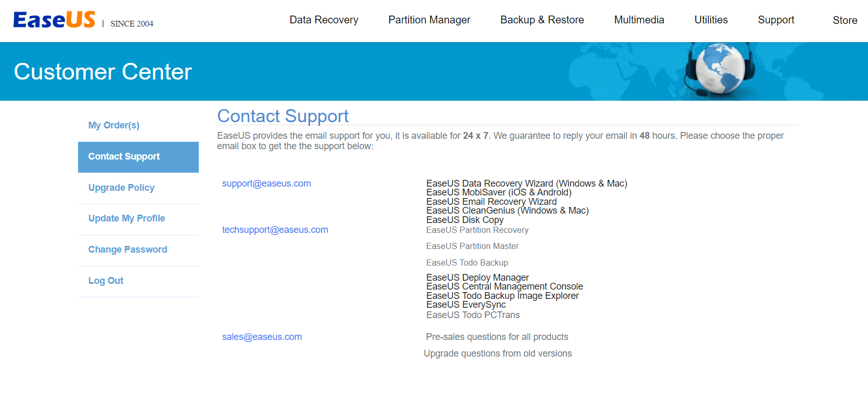Click EaseUS Todo Backup text
This screenshot has height=394, width=868.
pyautogui.click(x=467, y=263)
